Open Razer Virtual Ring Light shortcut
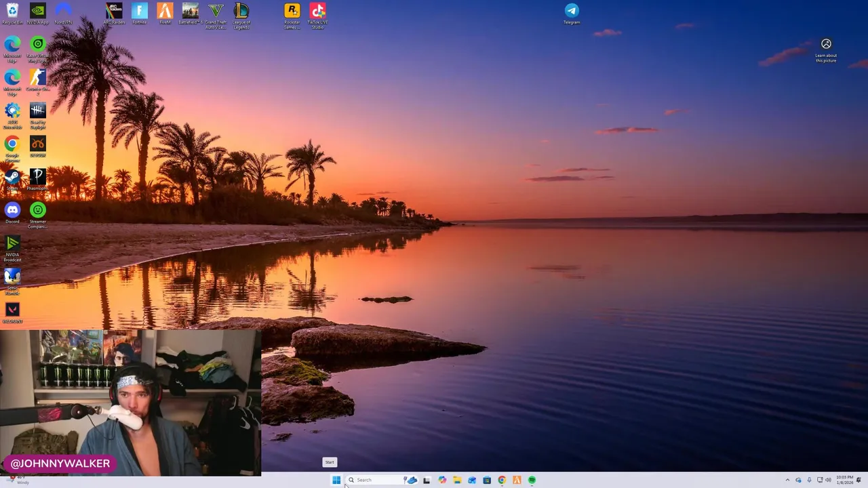868x488 pixels. pos(37,50)
